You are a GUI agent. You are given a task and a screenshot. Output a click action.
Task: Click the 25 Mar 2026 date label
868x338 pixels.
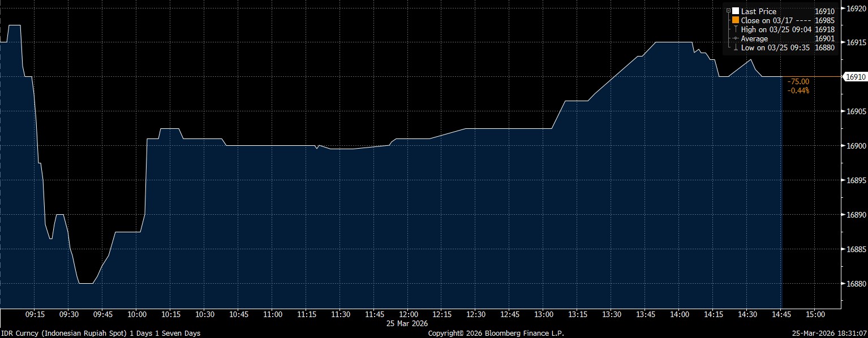tap(408, 323)
